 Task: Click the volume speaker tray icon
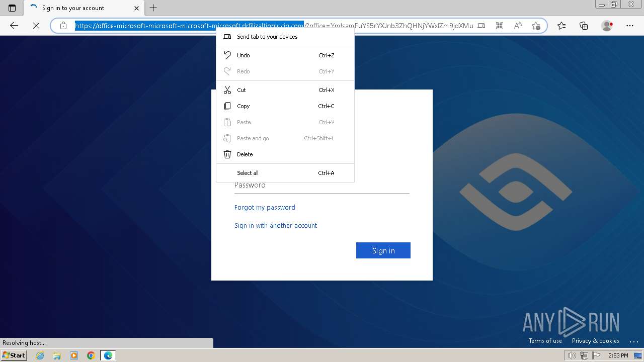tap(573, 355)
